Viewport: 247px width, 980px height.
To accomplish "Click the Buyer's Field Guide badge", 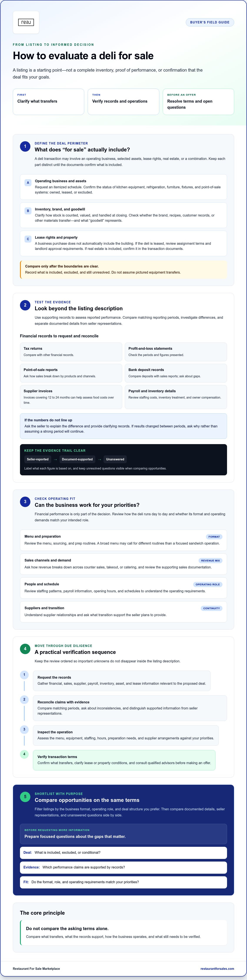I will point(210,22).
